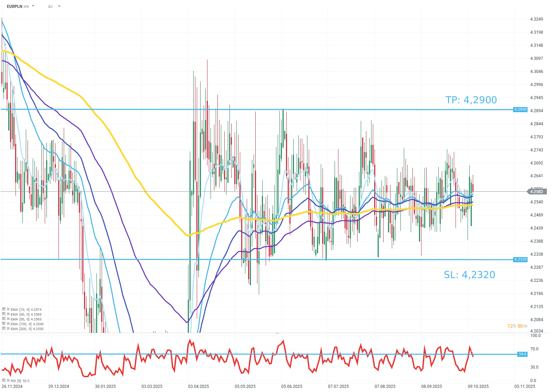Remove the RSI indicator from panel
The width and height of the screenshot is (551, 392).
click(x=8, y=381)
